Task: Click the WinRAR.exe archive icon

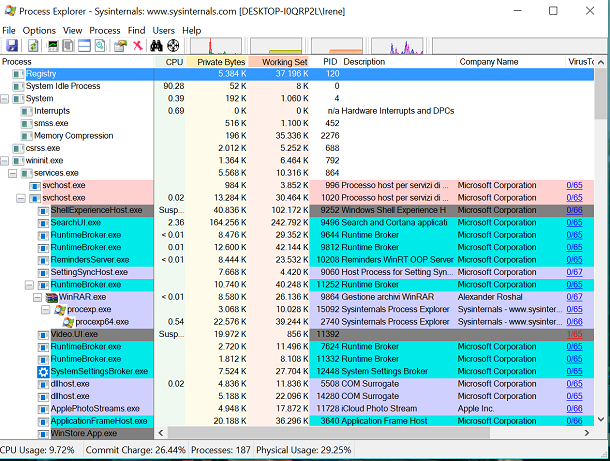Action: click(51, 297)
